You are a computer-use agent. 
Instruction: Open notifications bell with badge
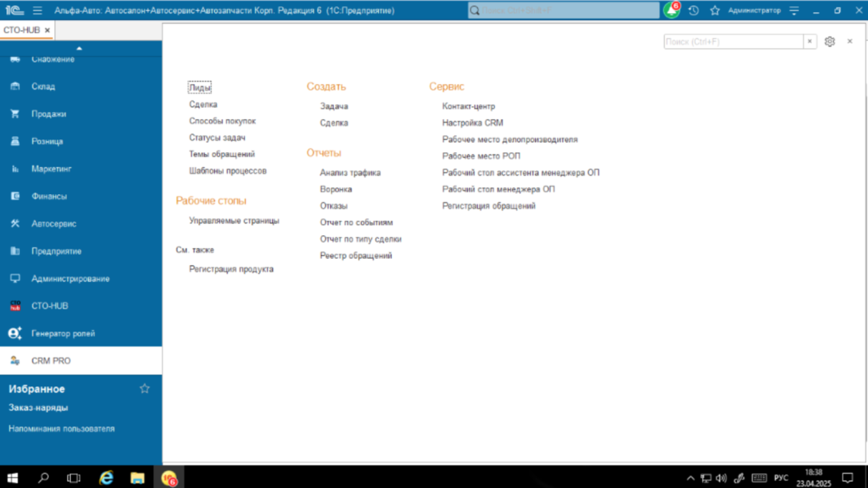(x=672, y=10)
